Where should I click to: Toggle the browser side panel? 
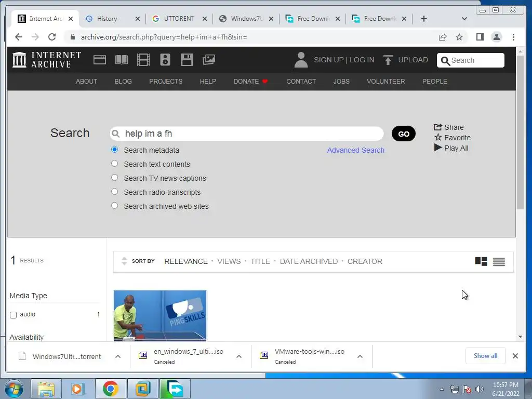(x=480, y=37)
